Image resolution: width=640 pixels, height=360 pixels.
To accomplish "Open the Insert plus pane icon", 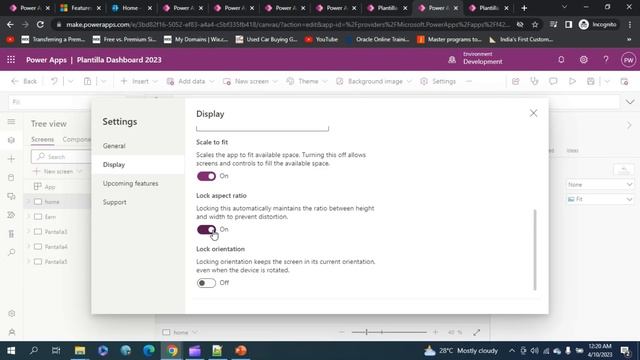I will coord(11,159).
